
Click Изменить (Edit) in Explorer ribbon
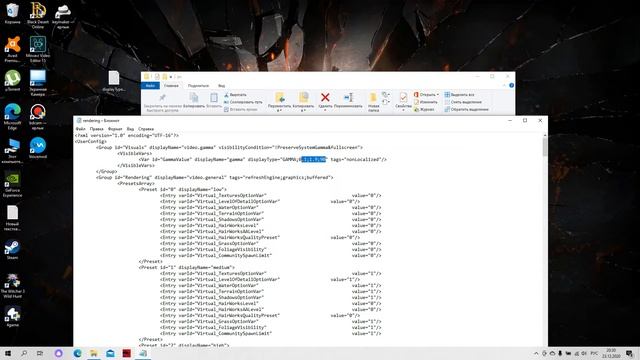click(426, 102)
